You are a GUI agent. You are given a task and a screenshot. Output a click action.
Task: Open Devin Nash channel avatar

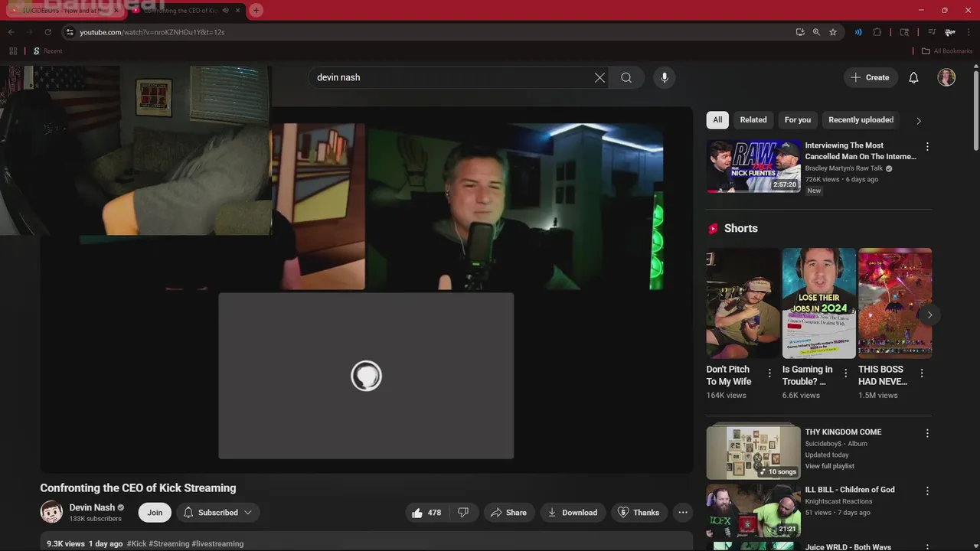(x=51, y=512)
